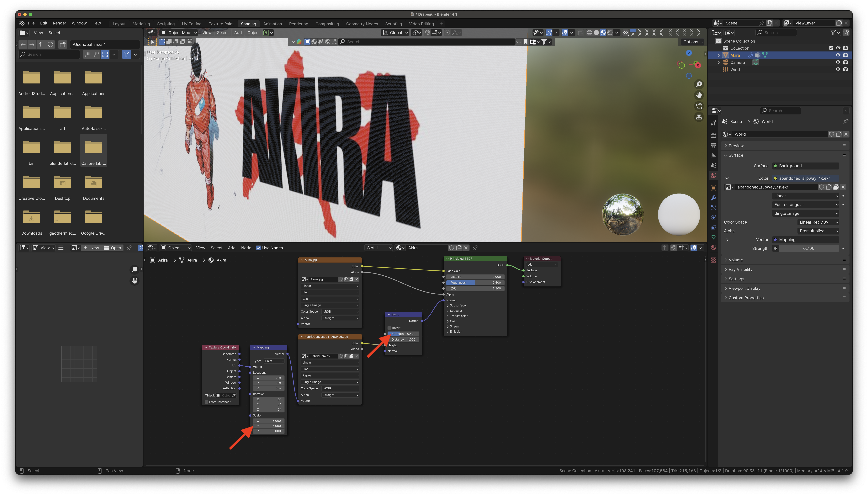Click the Blender logo menu icon
Image resolution: width=868 pixels, height=495 pixels.
click(22, 23)
